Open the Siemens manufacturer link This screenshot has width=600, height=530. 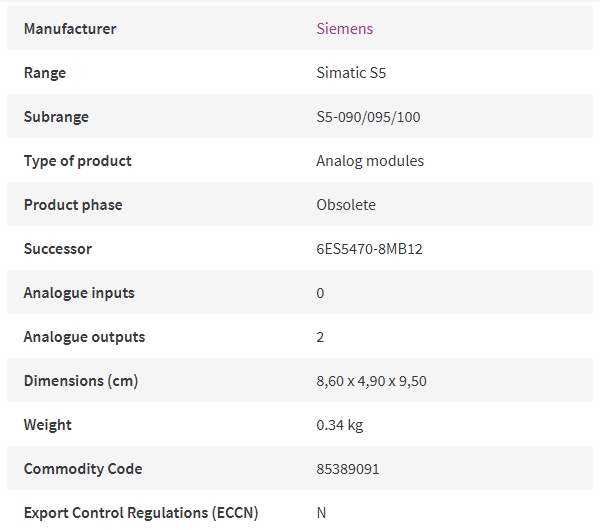tap(344, 29)
